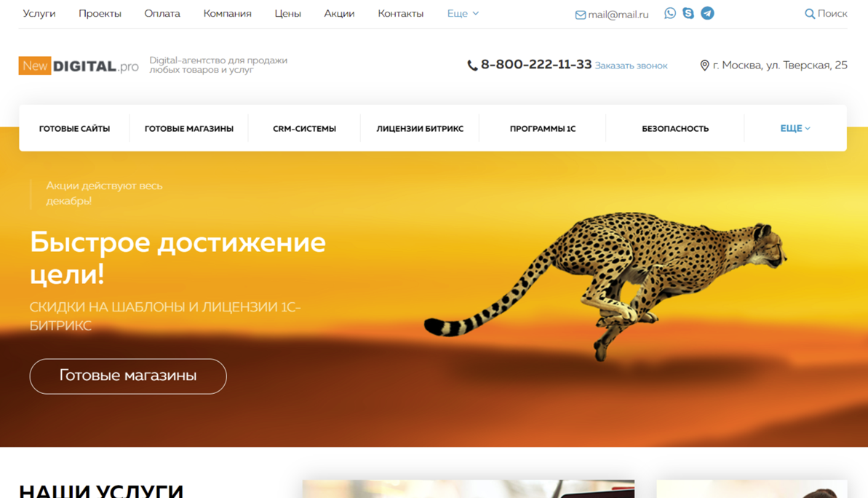Open the "Лицензии Битрикс" category
Image resolution: width=868 pixels, height=498 pixels.
(x=420, y=129)
